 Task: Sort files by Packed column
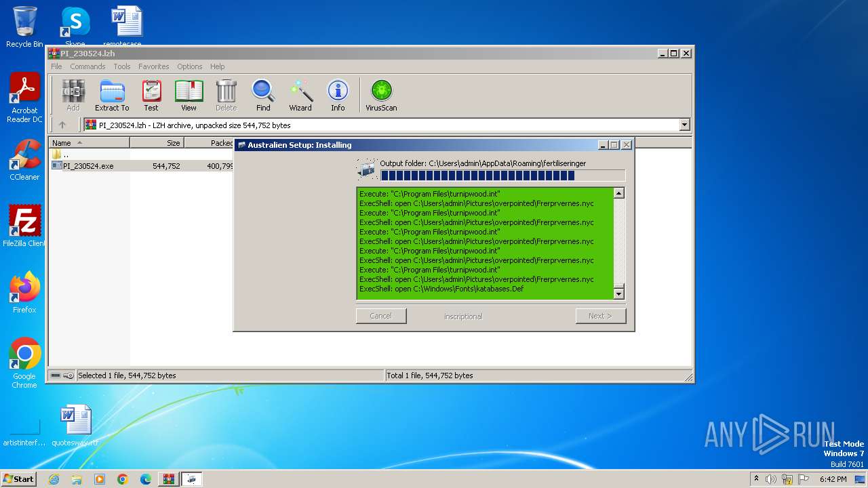coord(210,142)
